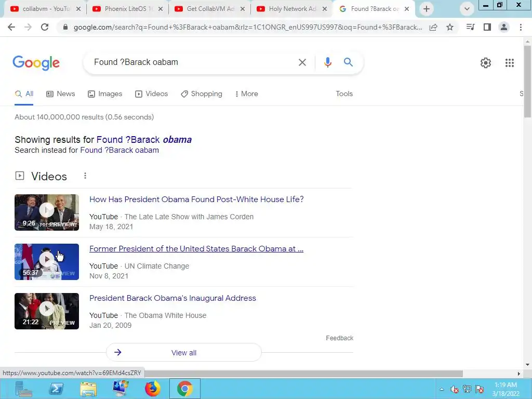
Task: Open Chrome side panel
Action: [x=487, y=27]
